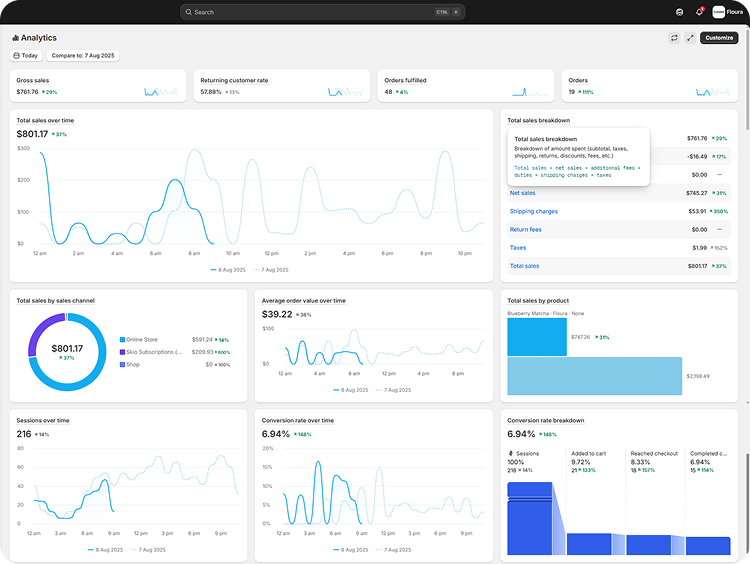Viewport: 750px width, 564px height.
Task: Open the Orders card
Action: 650,86
